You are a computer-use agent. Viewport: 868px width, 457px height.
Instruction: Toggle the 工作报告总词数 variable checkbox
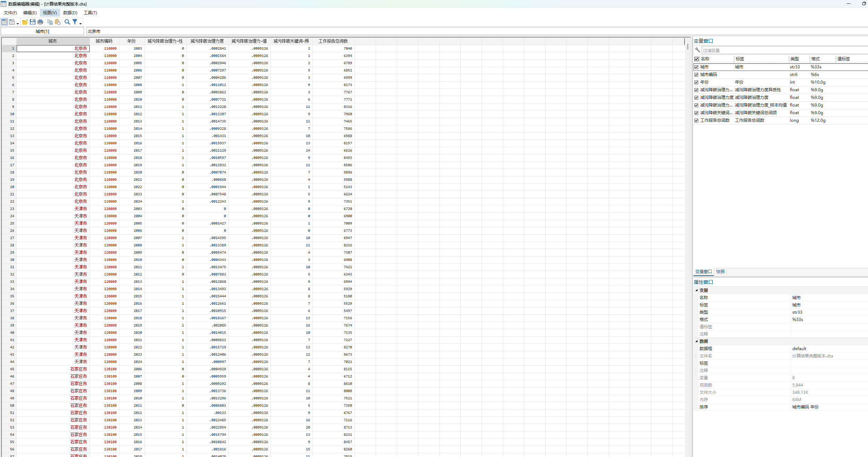(x=696, y=120)
